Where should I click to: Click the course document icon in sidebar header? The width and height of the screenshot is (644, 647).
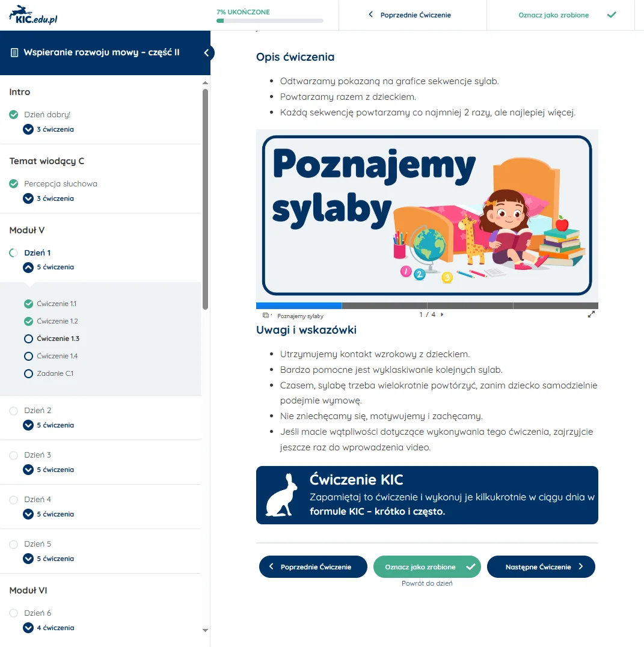[14, 53]
